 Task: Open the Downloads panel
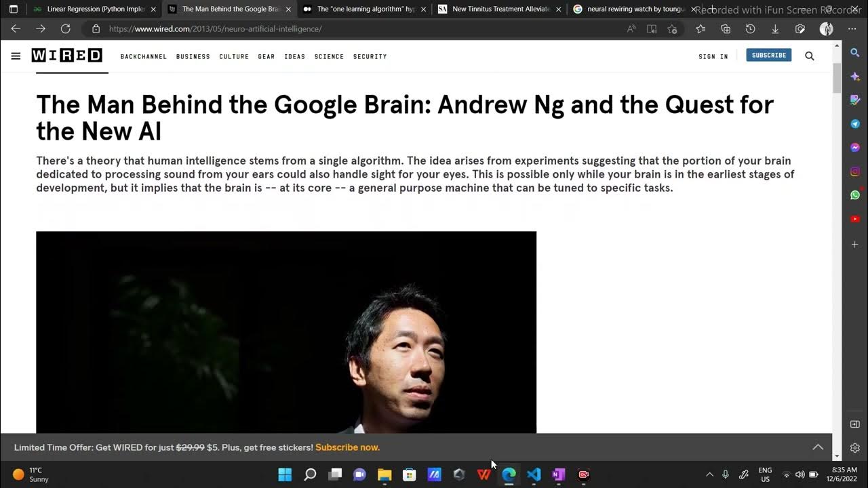tap(775, 29)
